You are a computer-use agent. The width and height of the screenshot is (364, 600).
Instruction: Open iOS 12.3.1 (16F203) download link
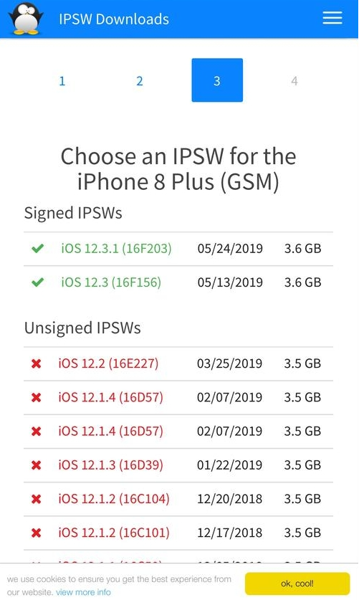116,249
